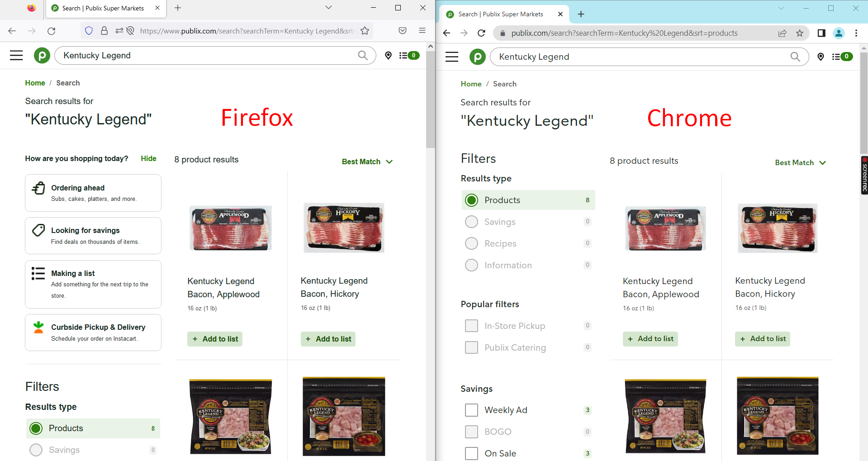Open Making a list card
The height and width of the screenshot is (461, 868).
click(x=93, y=284)
